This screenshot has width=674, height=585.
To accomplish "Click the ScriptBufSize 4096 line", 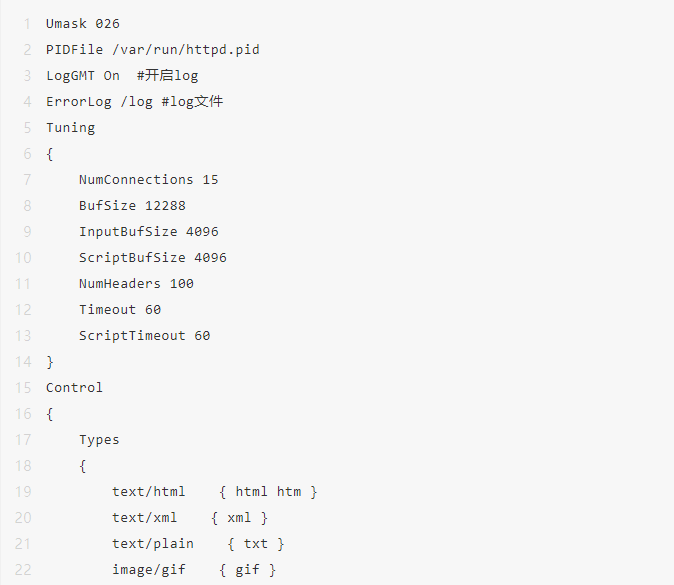I will [x=152, y=257].
